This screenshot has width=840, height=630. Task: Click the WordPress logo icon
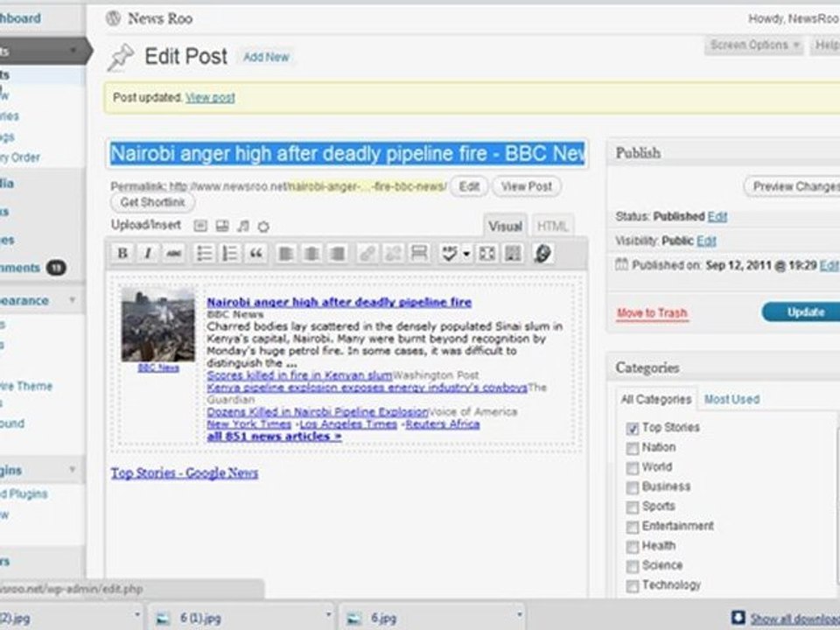coord(113,18)
